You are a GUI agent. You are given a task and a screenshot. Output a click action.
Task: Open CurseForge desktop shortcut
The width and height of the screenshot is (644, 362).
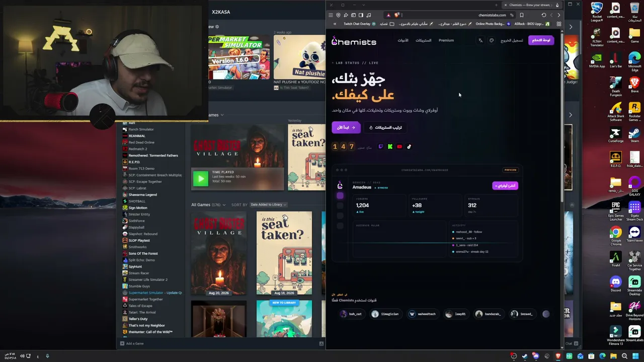click(x=616, y=135)
